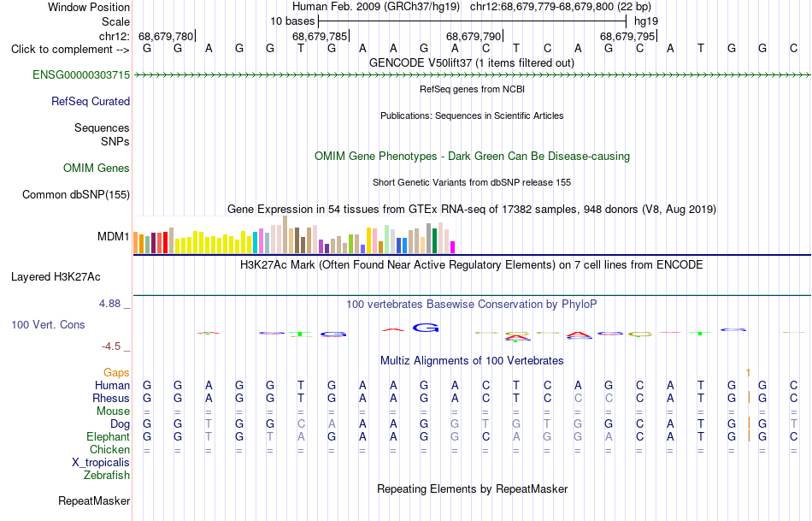Screen dimensions: 812x521
Task: Open the Multiz Alignments of 100 Vertebrates title
Action: pos(472,360)
